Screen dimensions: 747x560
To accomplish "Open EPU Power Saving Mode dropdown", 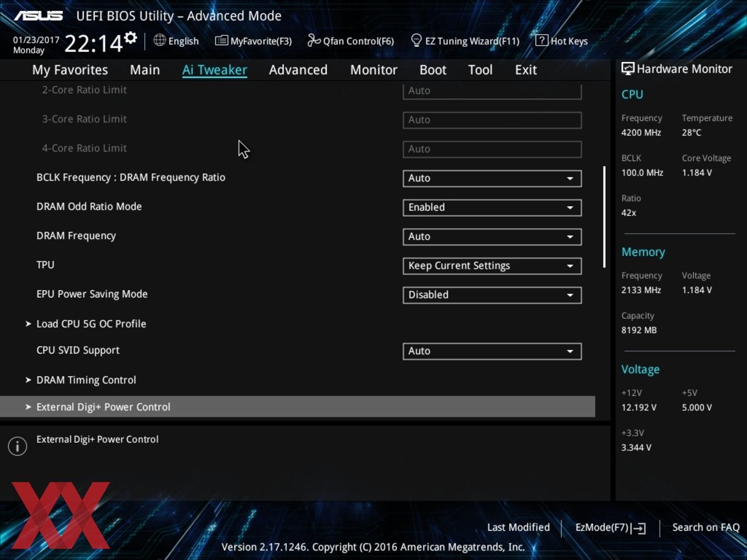I will pos(492,295).
